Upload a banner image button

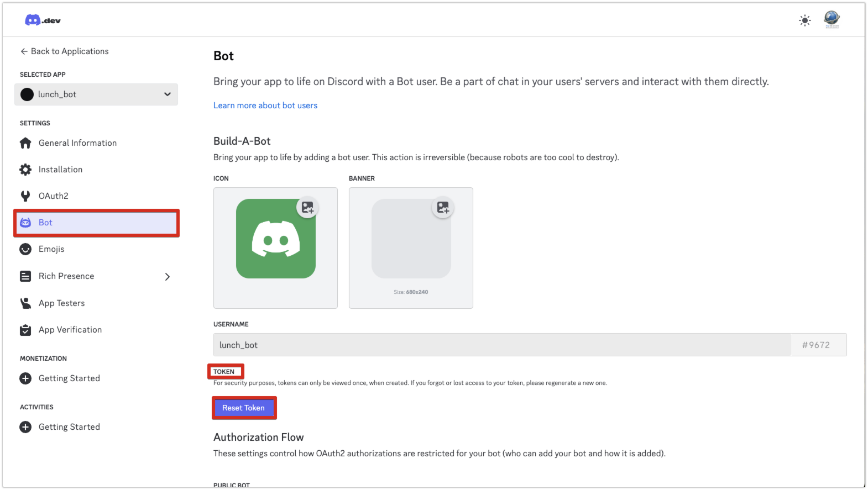(443, 208)
